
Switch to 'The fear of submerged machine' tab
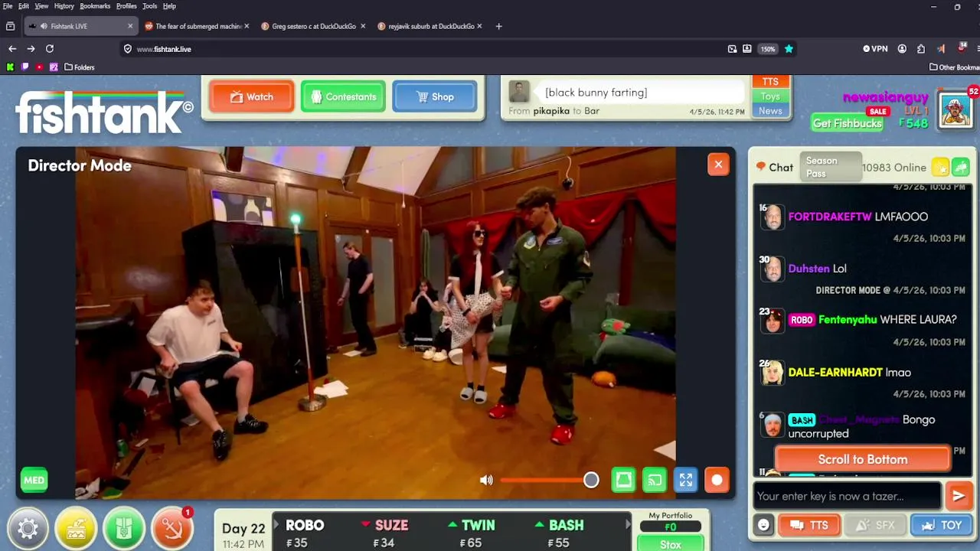(198, 26)
